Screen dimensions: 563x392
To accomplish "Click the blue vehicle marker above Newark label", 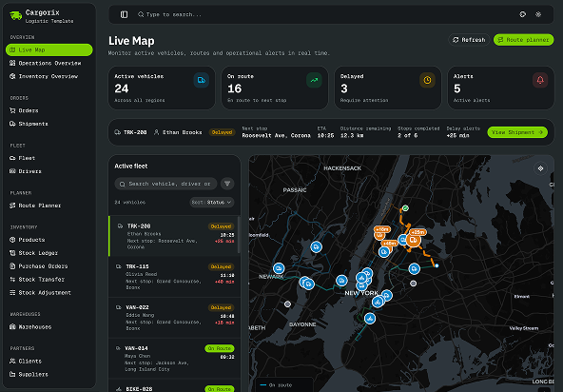I will (x=279, y=268).
